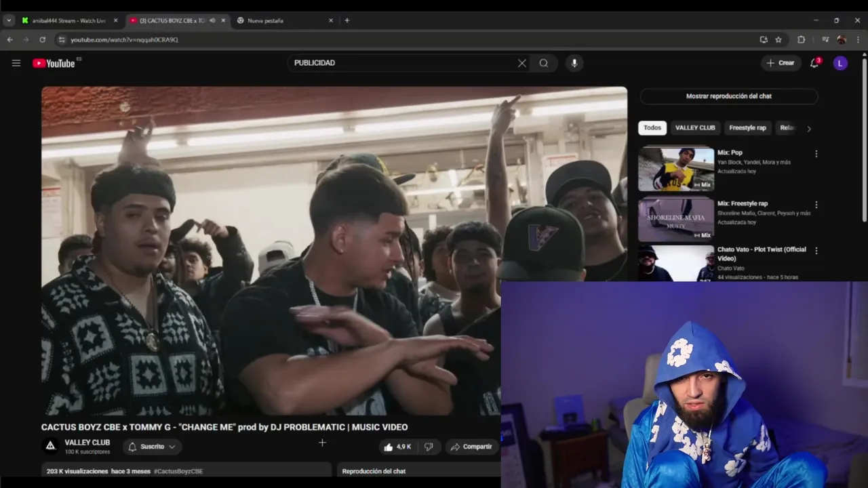Expand the tab search dropdown arrow
This screenshot has width=868, height=488.
click(9, 20)
